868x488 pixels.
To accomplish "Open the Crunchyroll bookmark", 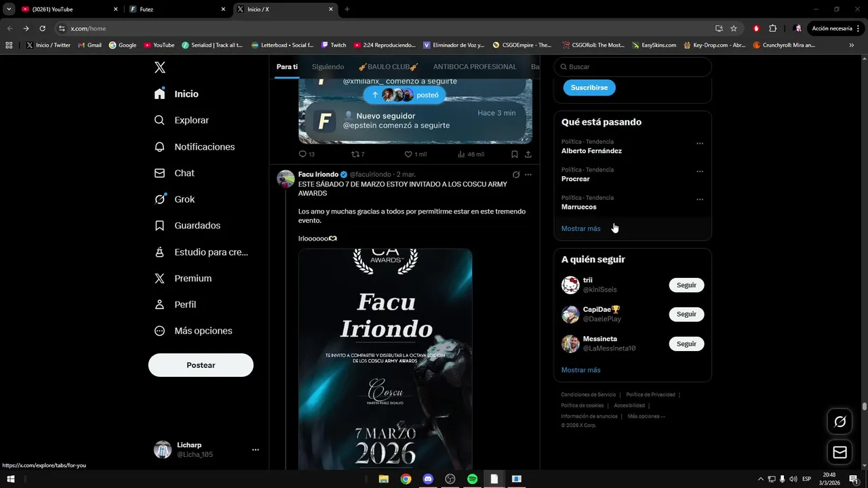I will pos(783,45).
